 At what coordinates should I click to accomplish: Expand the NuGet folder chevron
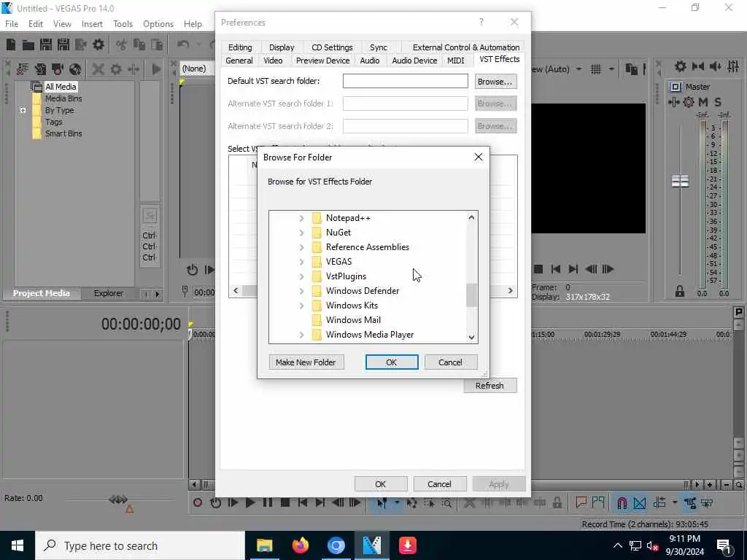301,233
